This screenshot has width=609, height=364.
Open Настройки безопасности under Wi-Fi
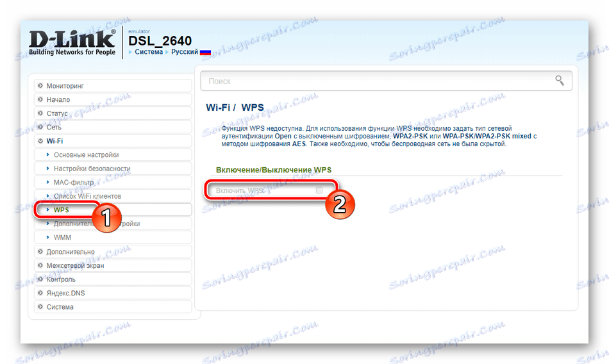click(x=113, y=169)
